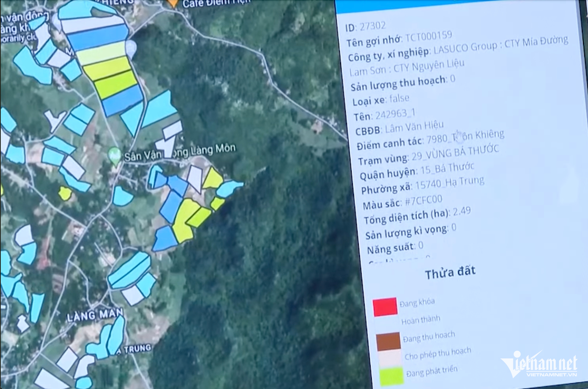Click the Màu sắc value #7CFC00
The width and height of the screenshot is (588, 389).
423,200
